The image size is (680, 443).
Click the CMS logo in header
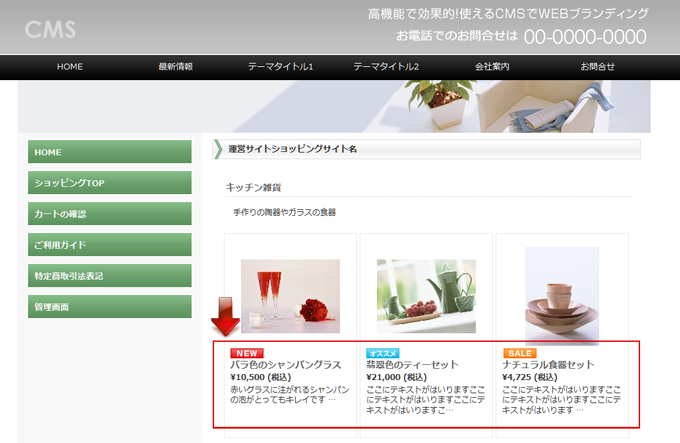(x=51, y=28)
